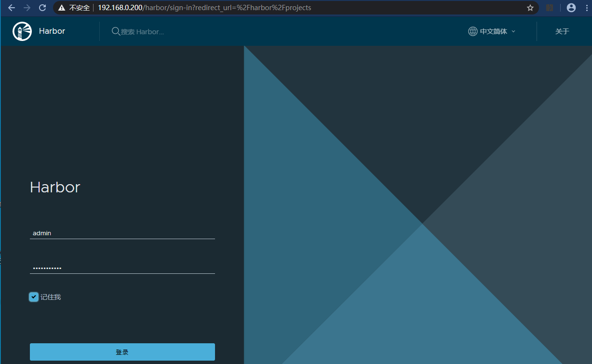
Task: Click the globe language icon
Action: coord(473,31)
